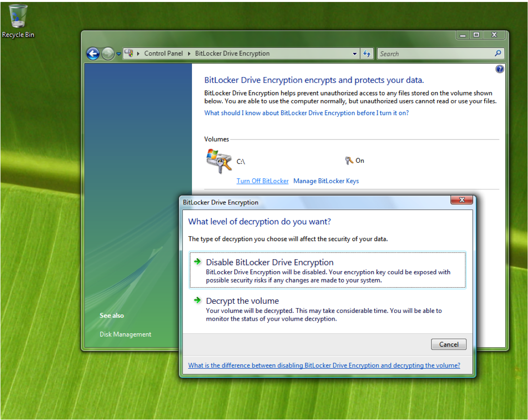Screen dimensions: 528x420
Task: Expand the arrow after Control Panel breadcrumb
Action: pos(189,53)
